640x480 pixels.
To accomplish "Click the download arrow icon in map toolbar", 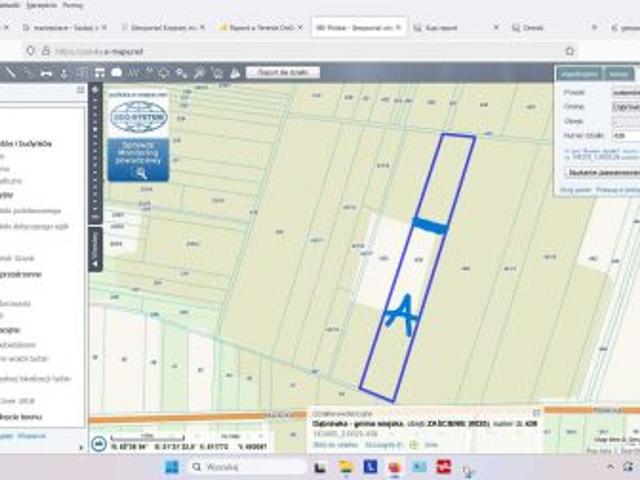I will [64, 73].
